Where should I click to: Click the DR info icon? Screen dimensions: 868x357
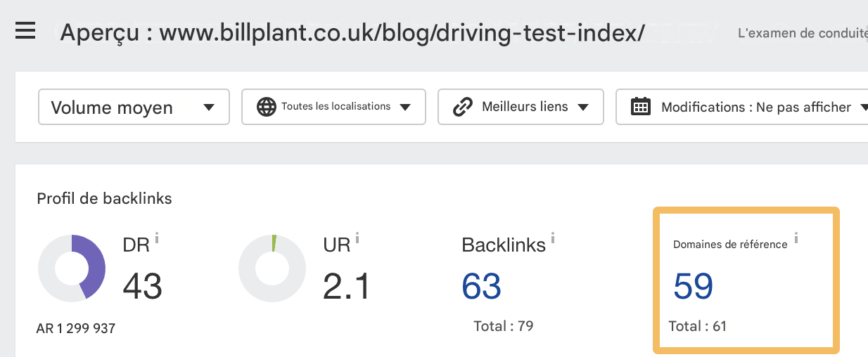pyautogui.click(x=156, y=237)
